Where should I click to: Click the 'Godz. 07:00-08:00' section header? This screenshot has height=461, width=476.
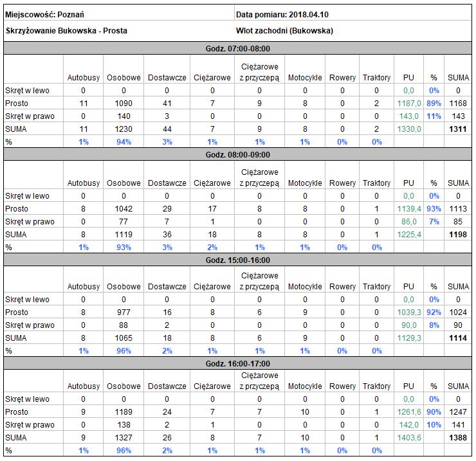tap(238, 49)
